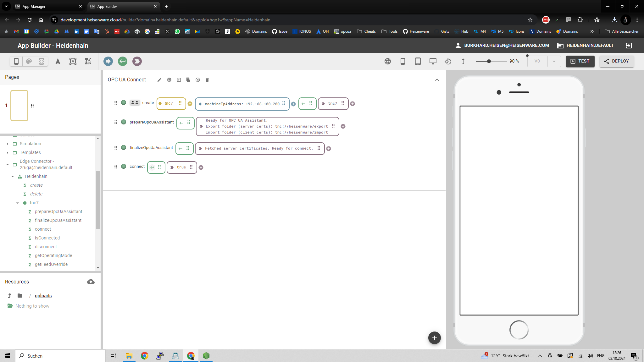This screenshot has width=644, height=362.
Task: Expand the Simulation folder in the tree
Action: coord(8,144)
